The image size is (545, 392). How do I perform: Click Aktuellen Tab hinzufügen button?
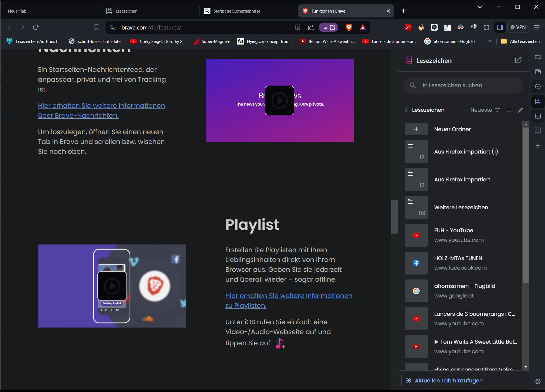click(x=444, y=381)
